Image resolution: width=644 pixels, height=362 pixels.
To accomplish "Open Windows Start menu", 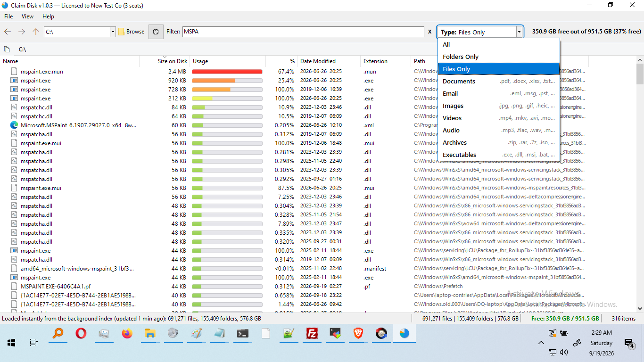I will [11, 343].
